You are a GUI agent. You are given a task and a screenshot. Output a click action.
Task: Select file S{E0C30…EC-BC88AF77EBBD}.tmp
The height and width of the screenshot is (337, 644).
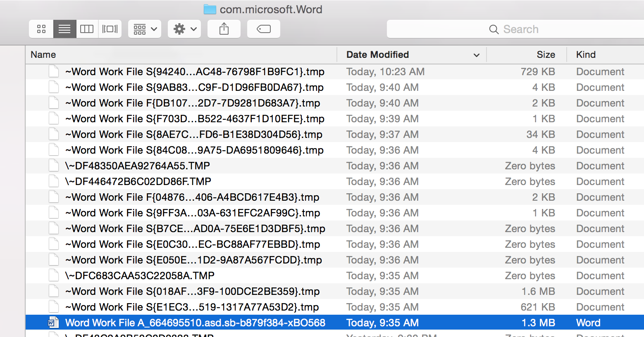(193, 244)
